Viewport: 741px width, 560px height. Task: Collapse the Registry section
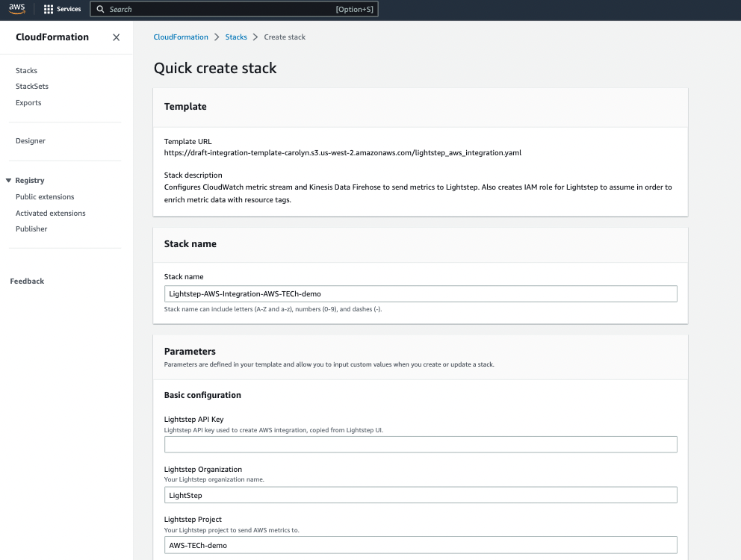9,180
